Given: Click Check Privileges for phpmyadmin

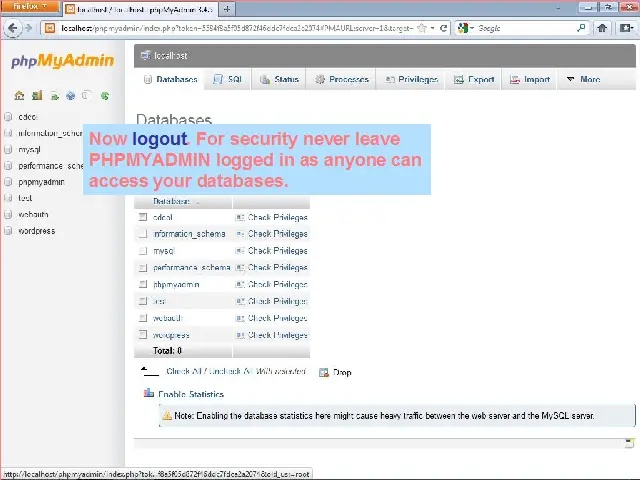Looking at the screenshot, I should [278, 284].
